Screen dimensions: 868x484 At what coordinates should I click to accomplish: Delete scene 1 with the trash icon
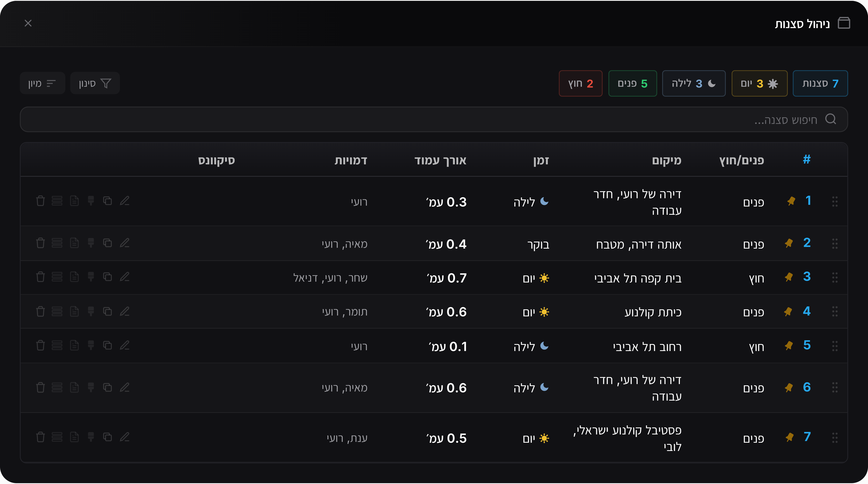pyautogui.click(x=41, y=201)
